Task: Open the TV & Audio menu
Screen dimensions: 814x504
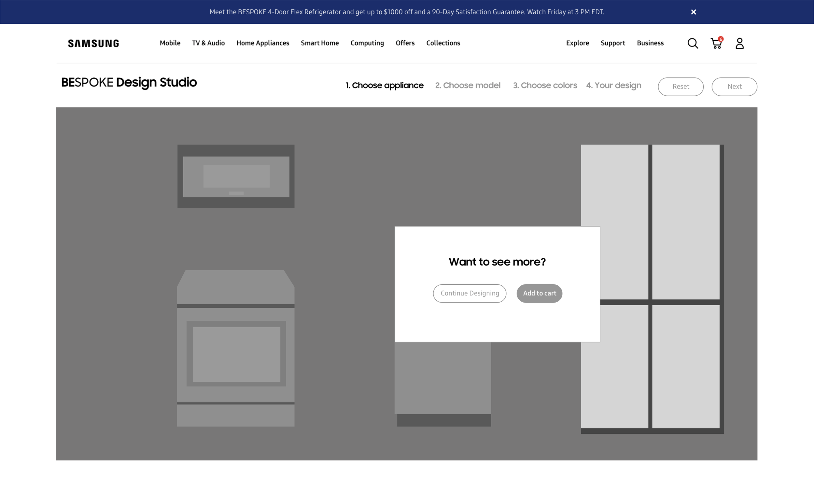Action: (x=208, y=43)
